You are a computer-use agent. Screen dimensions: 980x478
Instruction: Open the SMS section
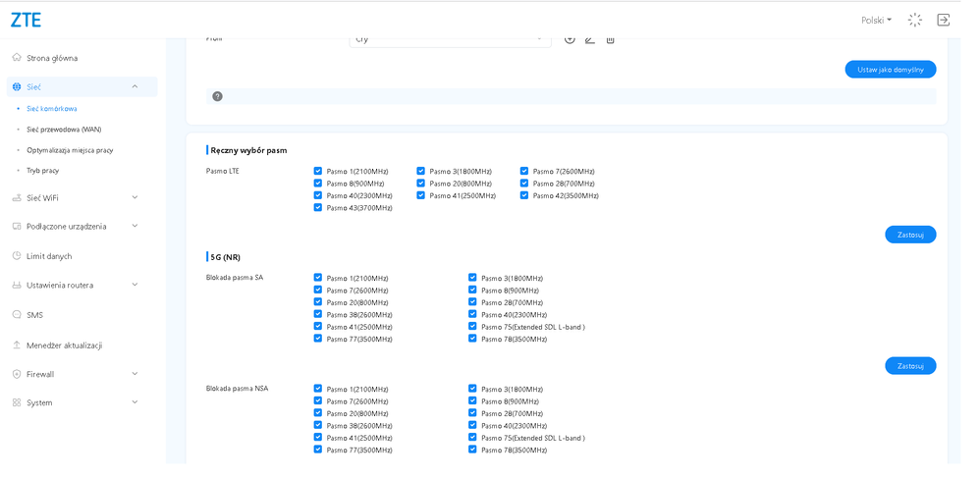[34, 315]
